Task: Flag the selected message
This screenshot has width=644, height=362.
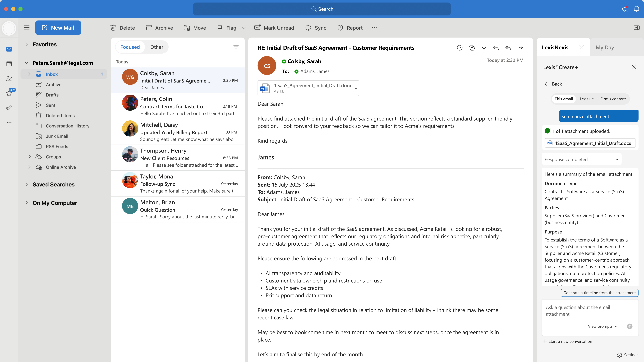Action: coord(227,28)
